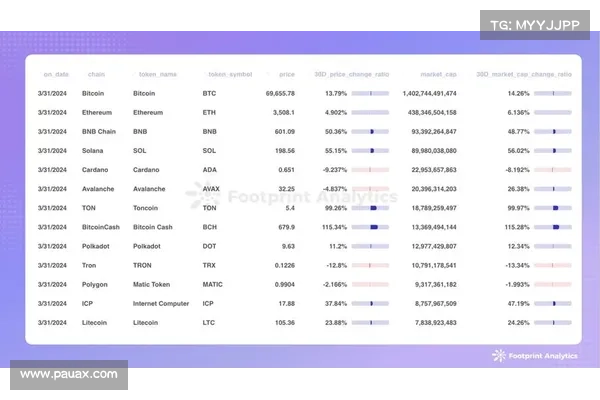
Task: Select the chain column header
Action: coord(96,74)
